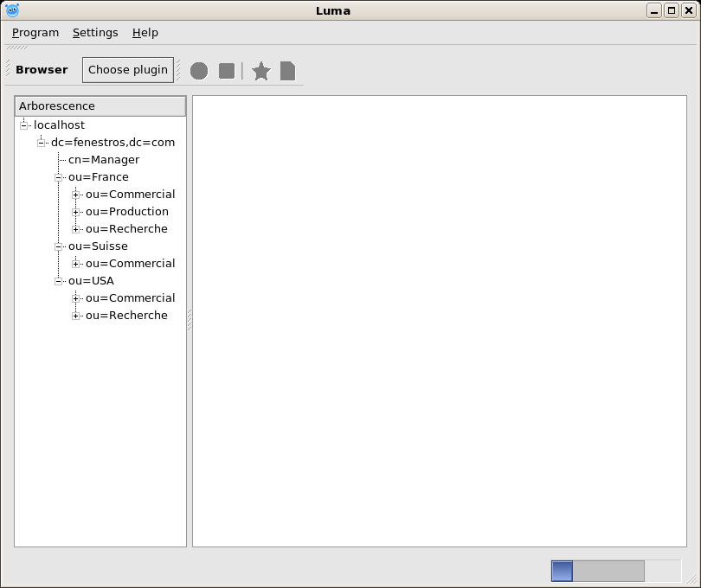Collapse the localhost server node
Image resolution: width=701 pixels, height=588 pixels.
tap(24, 125)
